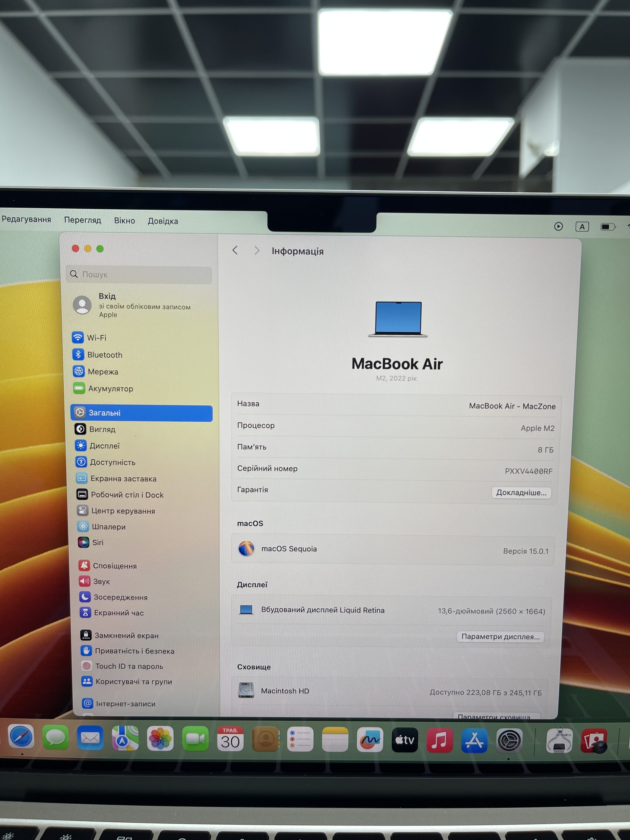Viewport: 630px width, 840px height.
Task: Click the Apple M2 processor value
Action: click(x=537, y=428)
